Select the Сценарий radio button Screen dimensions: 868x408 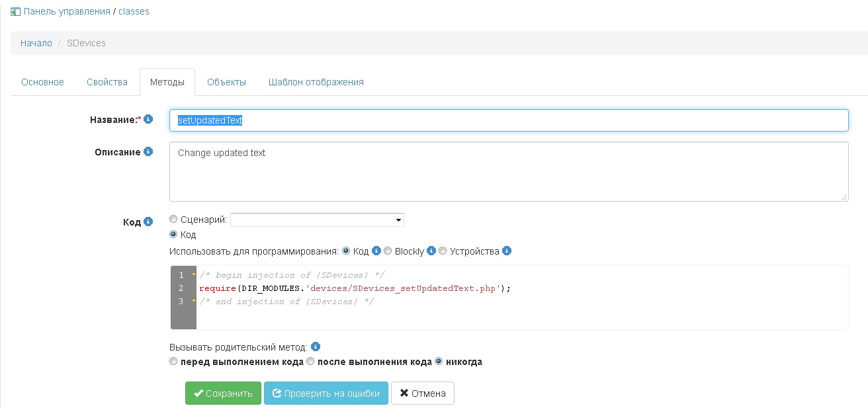(x=173, y=220)
